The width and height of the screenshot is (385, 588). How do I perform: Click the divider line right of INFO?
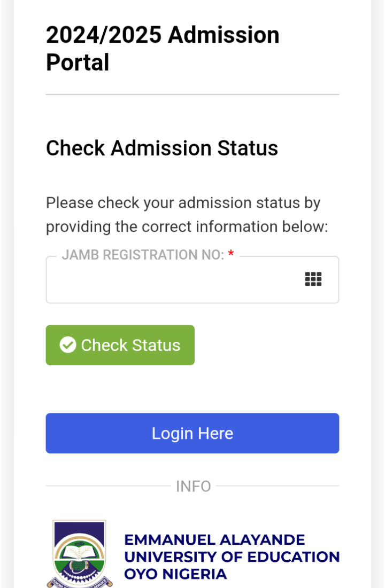click(x=278, y=486)
